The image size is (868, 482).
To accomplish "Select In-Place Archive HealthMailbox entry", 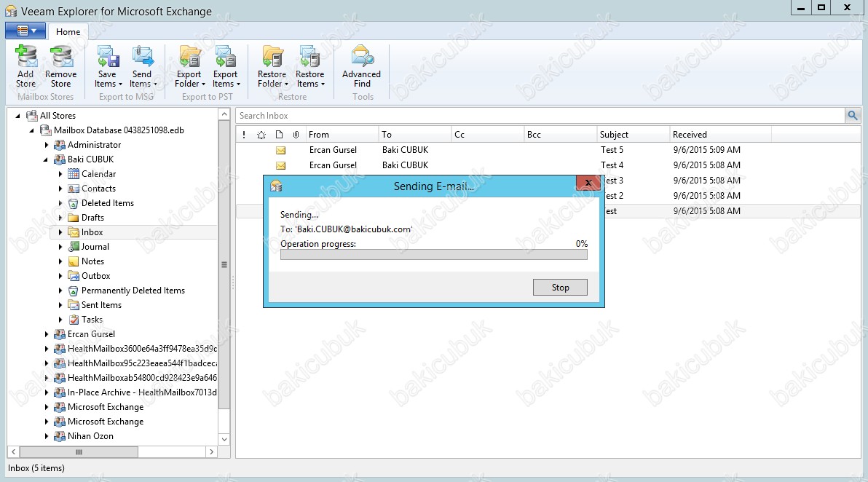I will (142, 392).
